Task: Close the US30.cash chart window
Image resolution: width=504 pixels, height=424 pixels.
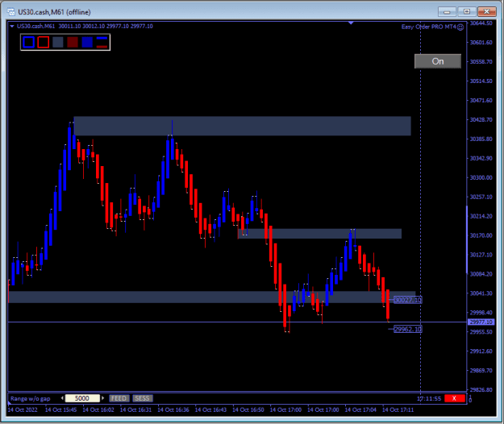Action: point(486,12)
